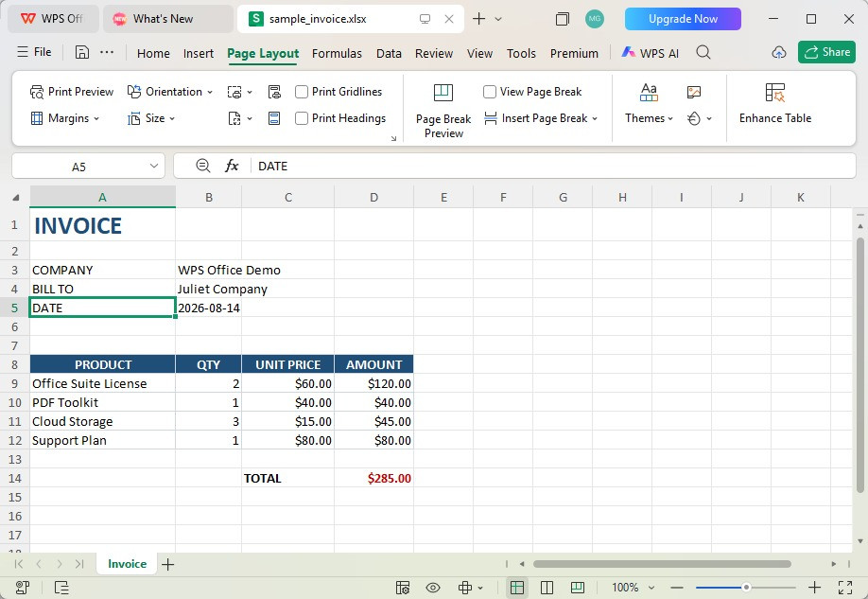Viewport: 868px width, 599px height.
Task: Open the Review tab
Action: 434,53
